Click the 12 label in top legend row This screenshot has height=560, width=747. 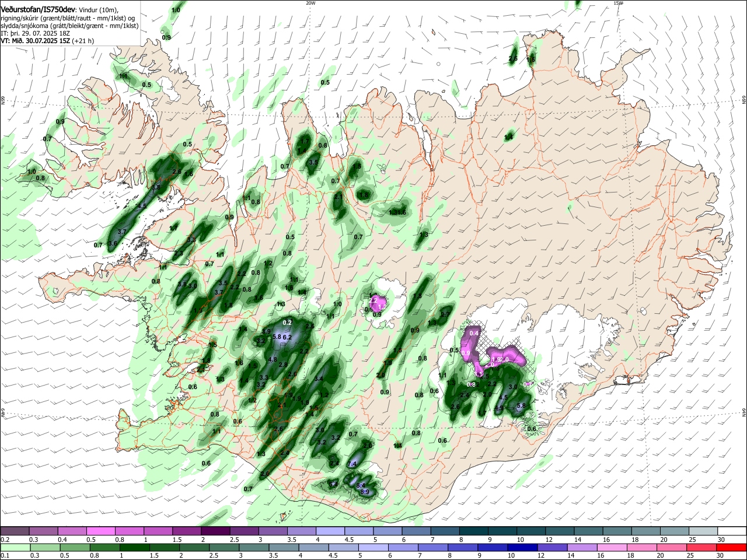tap(549, 540)
